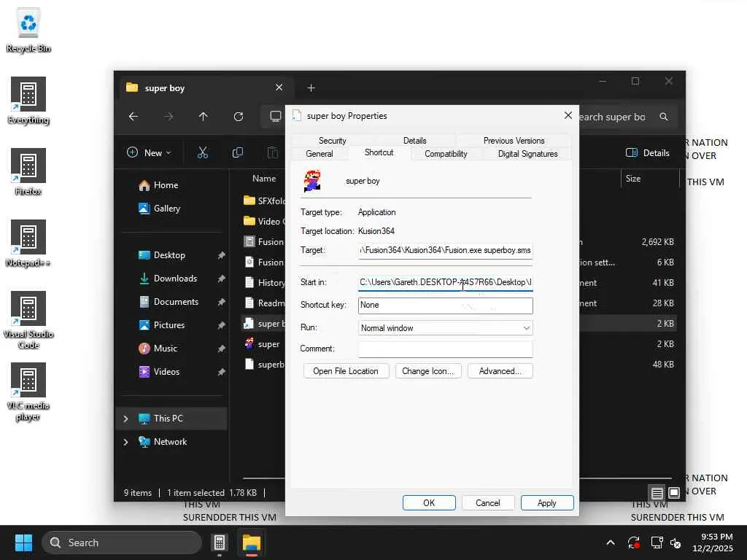Switch Explorer to large thumbnails view icon
The image size is (747, 560).
(x=673, y=492)
